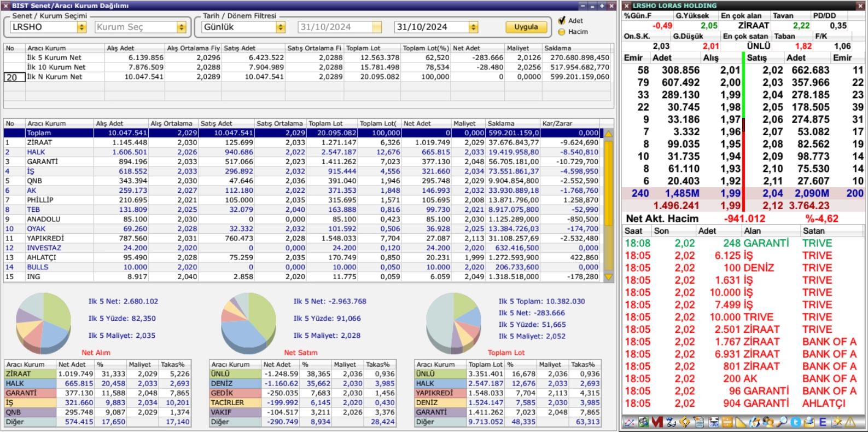This screenshot has height=432, width=868.
Task: Click the ask price 2,02 with 662.683 lots
Action: pyautogui.click(x=773, y=70)
